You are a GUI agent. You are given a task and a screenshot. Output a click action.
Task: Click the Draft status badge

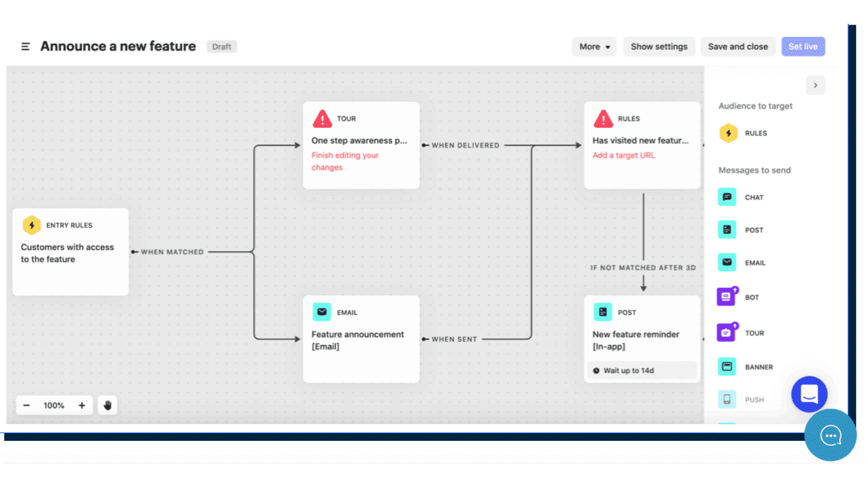tap(222, 46)
